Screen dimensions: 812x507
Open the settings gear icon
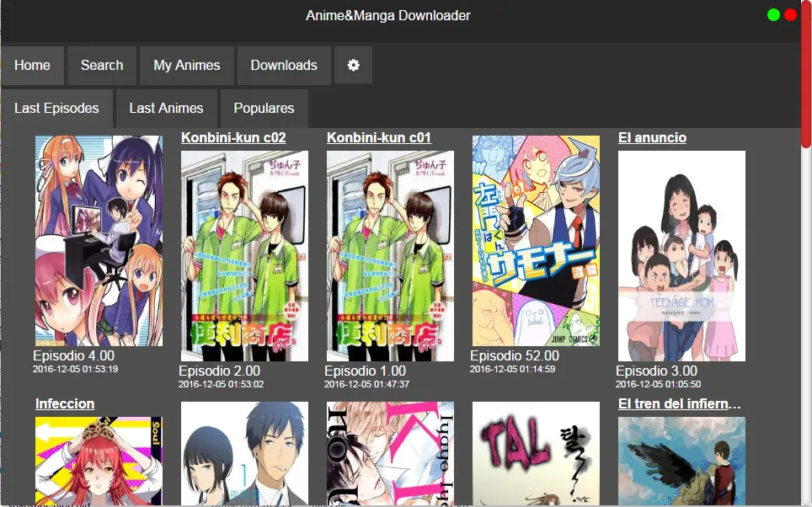(353, 65)
